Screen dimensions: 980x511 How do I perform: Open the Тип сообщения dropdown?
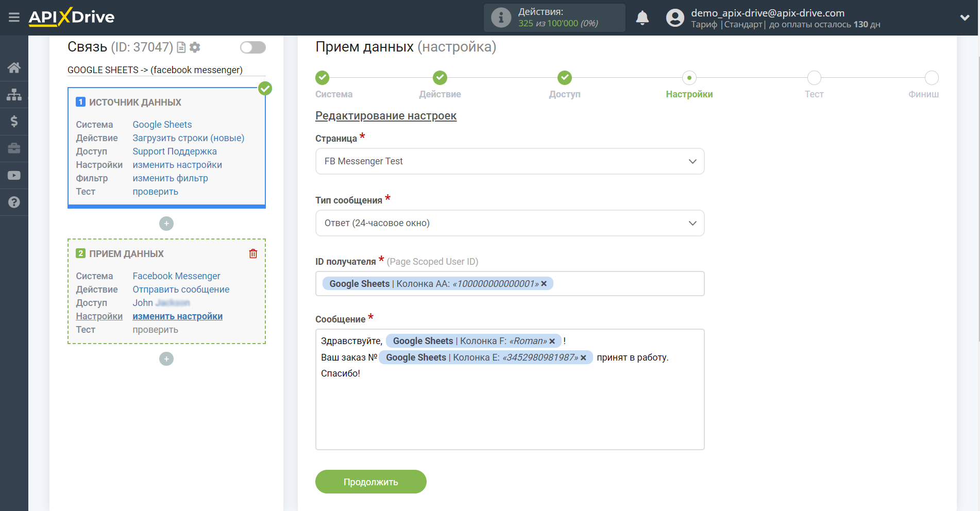pos(510,223)
